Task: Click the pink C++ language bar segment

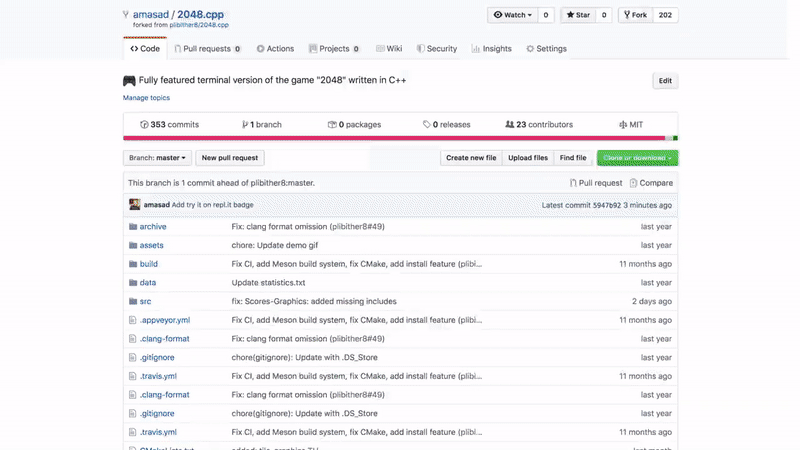Action: coord(394,138)
